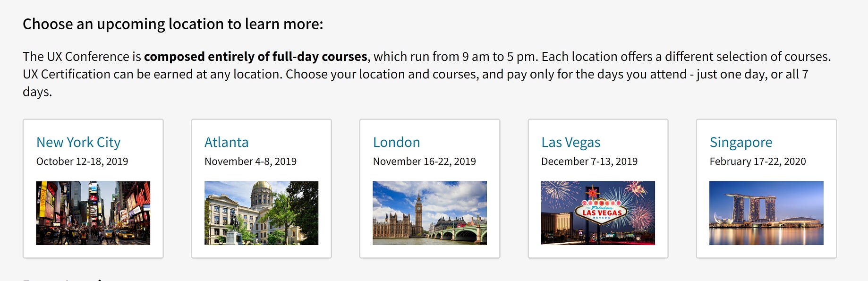
Task: Click the Atlanta location card
Action: [262, 188]
